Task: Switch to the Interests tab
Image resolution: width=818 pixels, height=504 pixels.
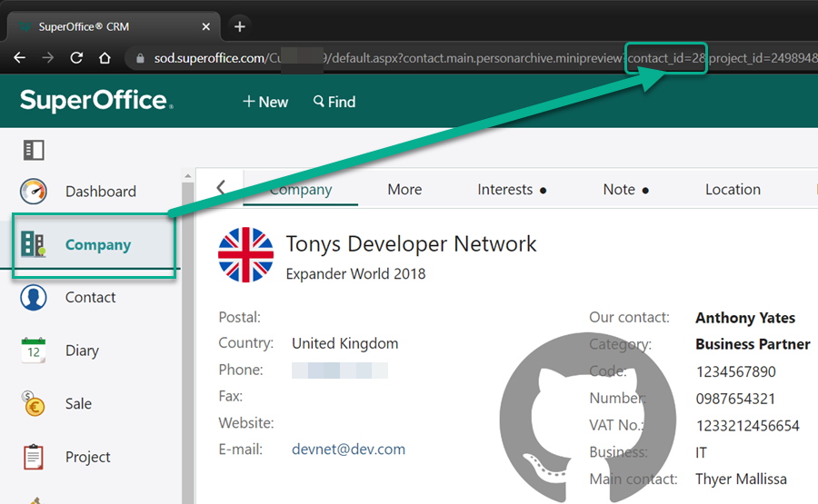Action: [x=512, y=190]
